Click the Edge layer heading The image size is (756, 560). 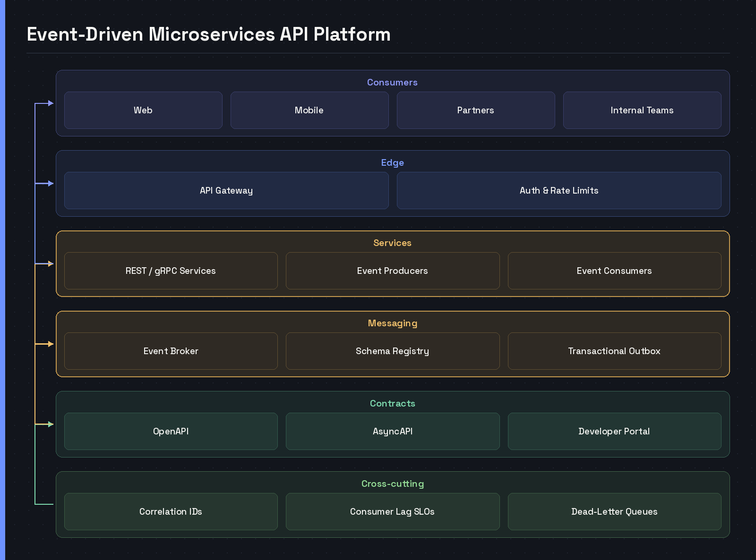coord(392,162)
